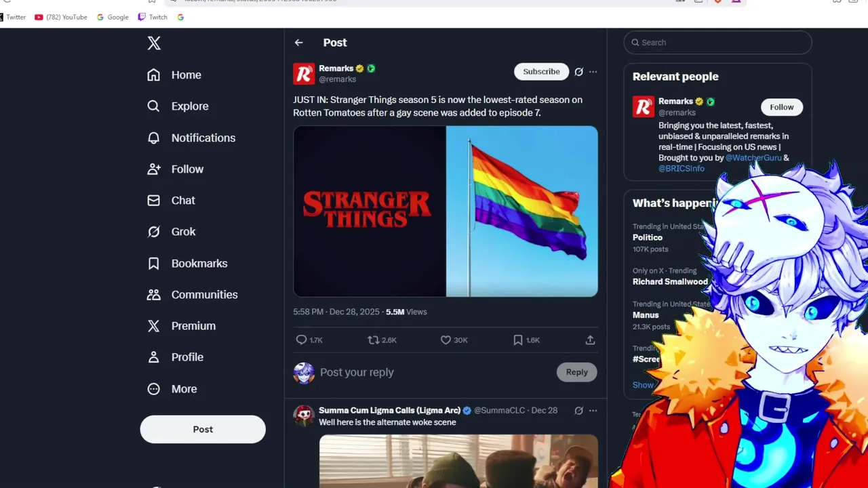The width and height of the screenshot is (868, 488).
Task: Like the post with 30K likes
Action: (x=454, y=340)
